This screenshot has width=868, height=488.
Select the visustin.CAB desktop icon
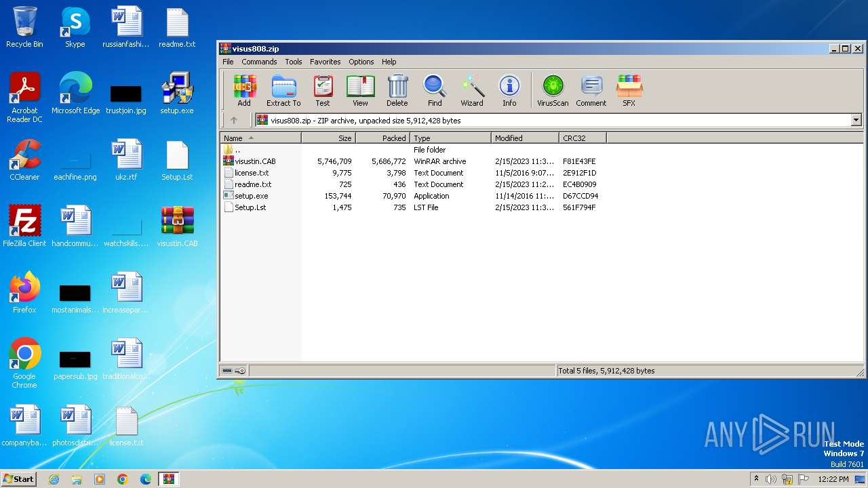pyautogui.click(x=177, y=226)
